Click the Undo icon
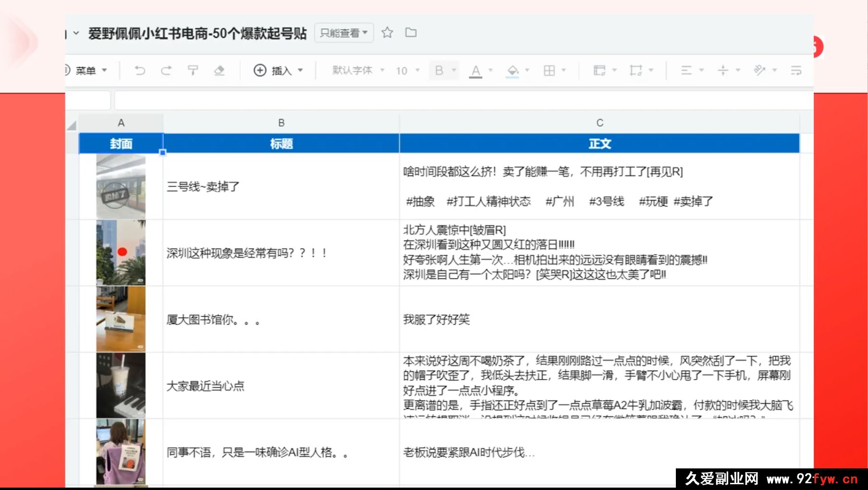868x490 pixels. (140, 70)
